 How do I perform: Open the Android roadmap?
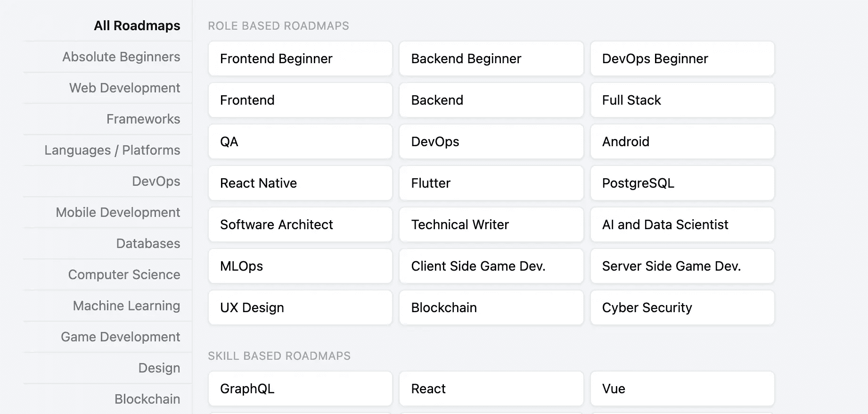point(682,141)
